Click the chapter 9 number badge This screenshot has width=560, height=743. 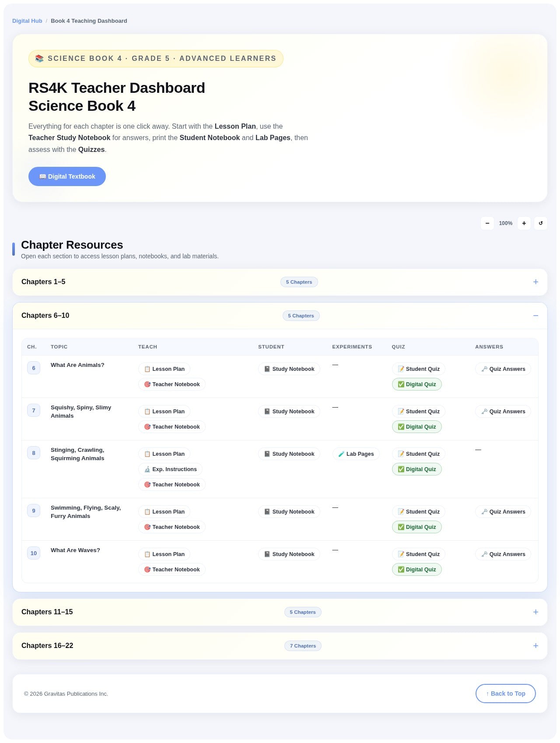coord(34,511)
